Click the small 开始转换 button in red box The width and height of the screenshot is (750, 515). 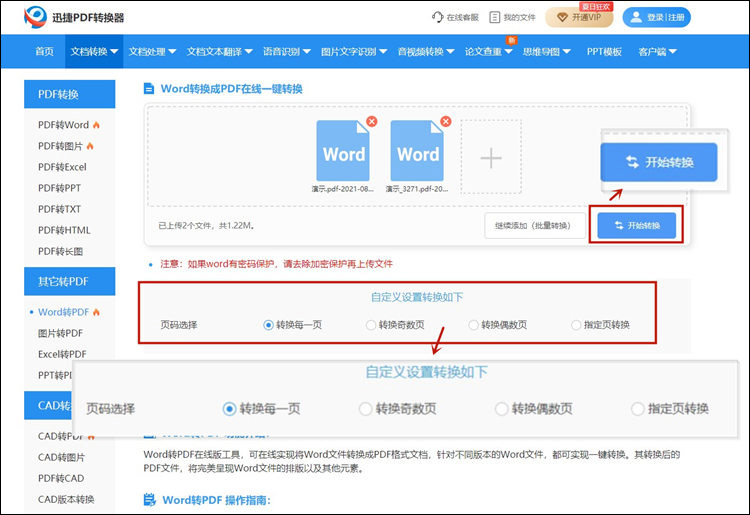(637, 225)
